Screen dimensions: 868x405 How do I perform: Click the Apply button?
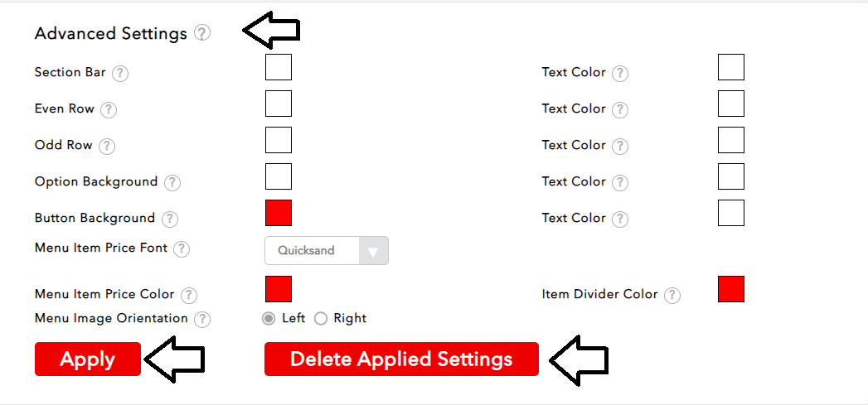[x=88, y=359]
